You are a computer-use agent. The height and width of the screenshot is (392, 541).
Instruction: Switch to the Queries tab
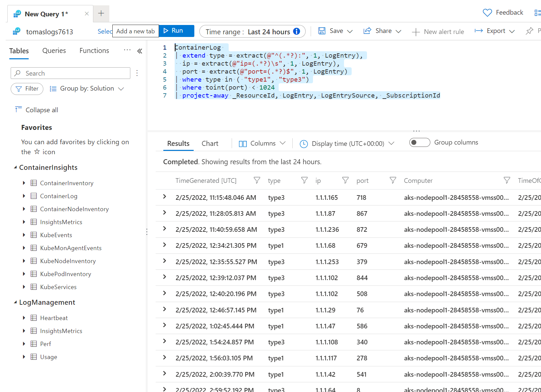[x=54, y=51]
